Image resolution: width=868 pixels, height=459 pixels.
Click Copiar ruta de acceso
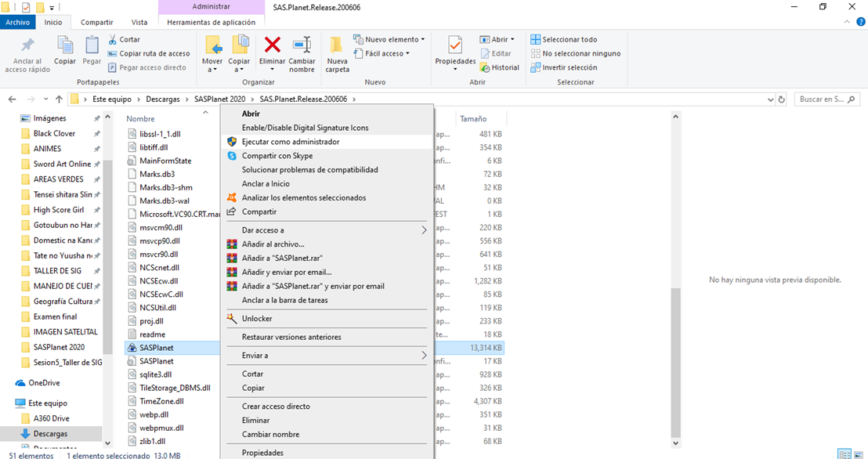148,54
